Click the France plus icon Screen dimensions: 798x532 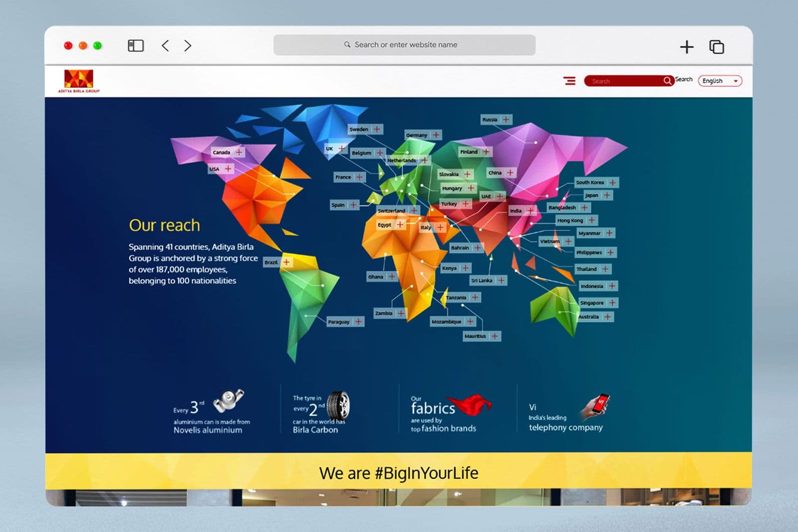359,177
